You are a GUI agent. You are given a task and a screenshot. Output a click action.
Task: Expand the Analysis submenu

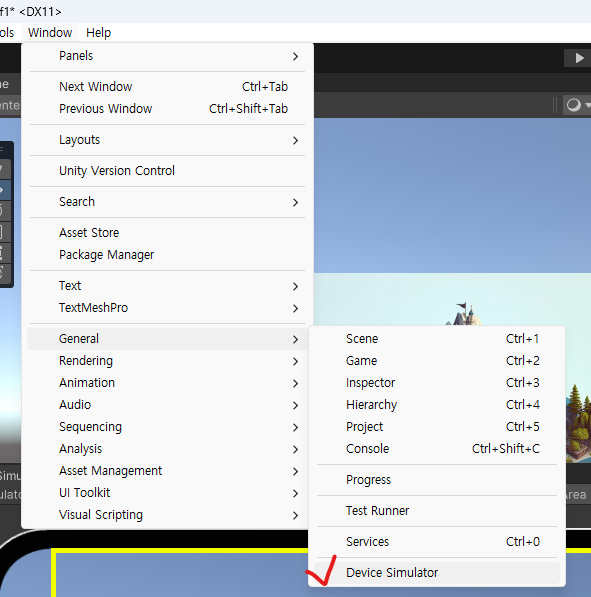tap(168, 449)
